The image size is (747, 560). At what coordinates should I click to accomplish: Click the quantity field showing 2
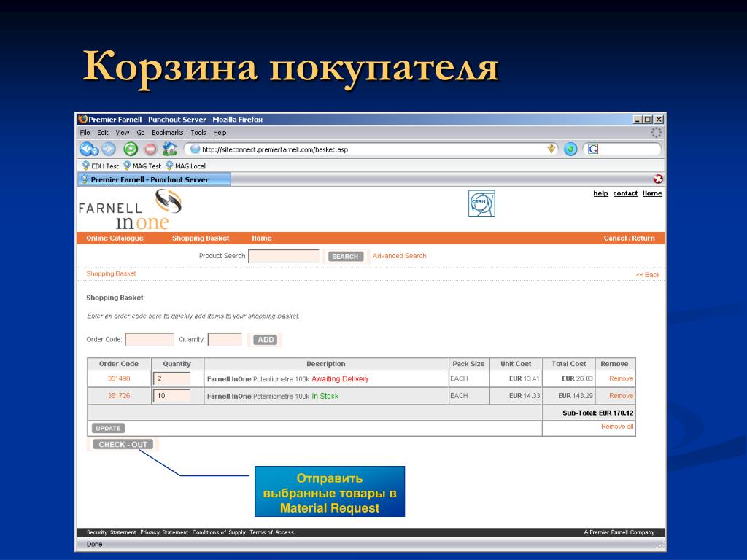pos(172,379)
